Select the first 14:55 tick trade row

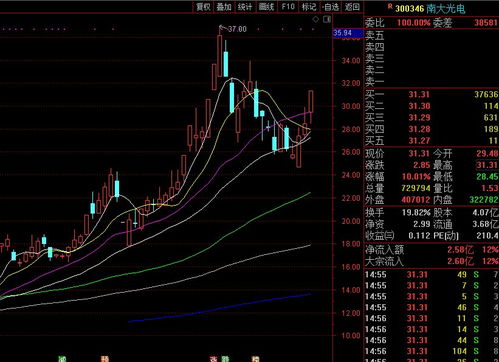pyautogui.click(x=431, y=275)
